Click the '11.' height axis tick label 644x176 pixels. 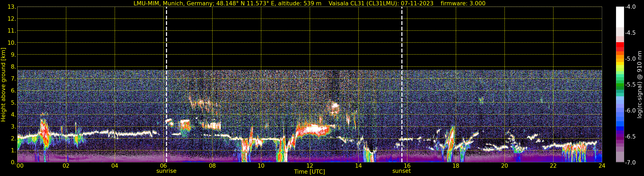pos(12,31)
